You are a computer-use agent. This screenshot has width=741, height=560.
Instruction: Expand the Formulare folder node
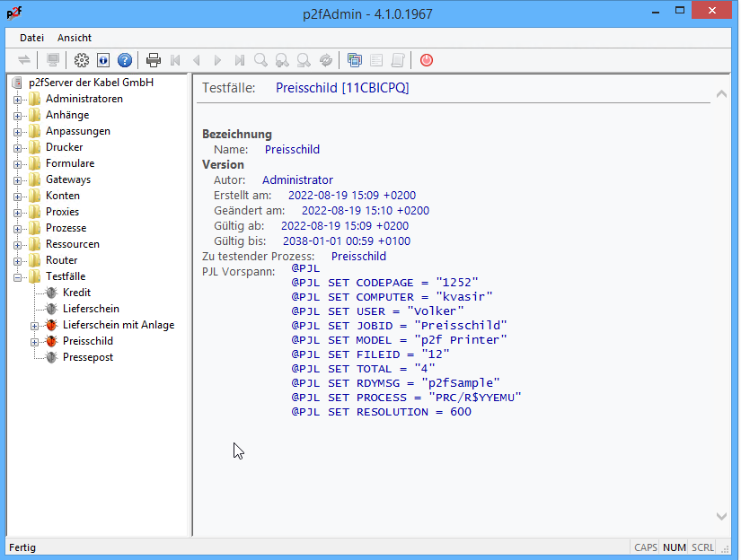click(17, 164)
